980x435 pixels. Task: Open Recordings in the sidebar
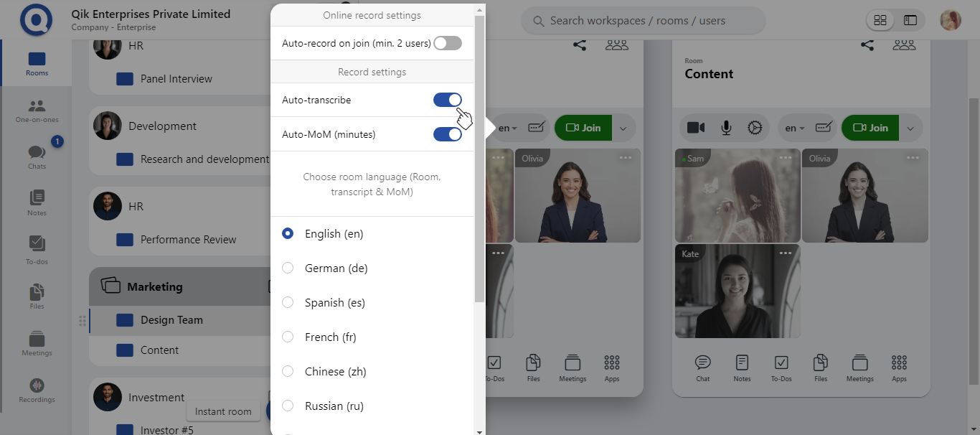[36, 390]
